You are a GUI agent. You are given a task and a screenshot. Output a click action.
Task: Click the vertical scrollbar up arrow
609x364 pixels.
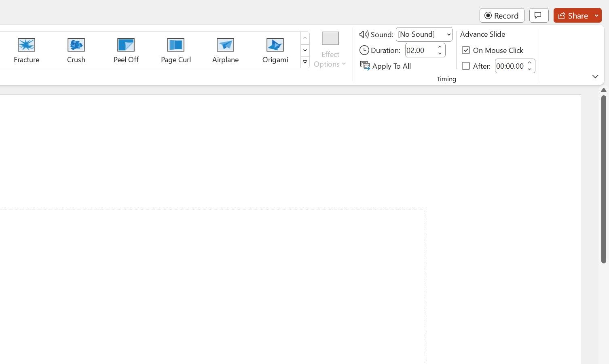point(603,90)
